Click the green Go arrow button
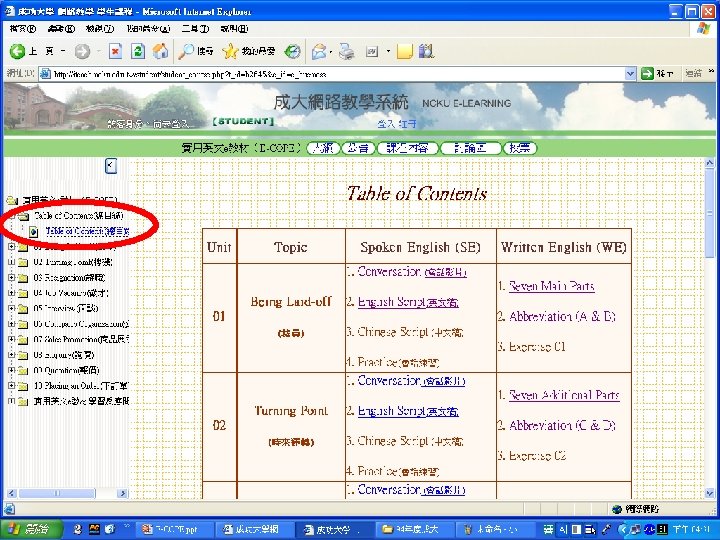The image size is (720, 540). [647, 73]
